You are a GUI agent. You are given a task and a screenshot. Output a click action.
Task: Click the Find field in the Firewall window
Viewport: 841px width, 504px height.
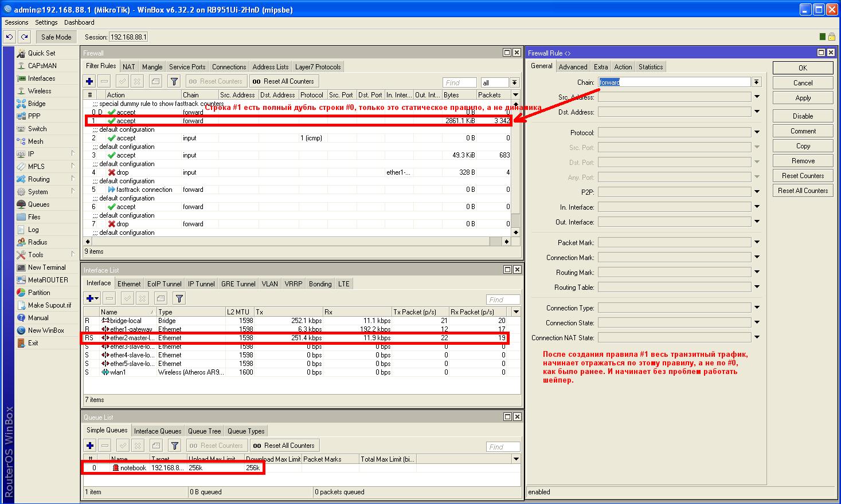point(460,82)
